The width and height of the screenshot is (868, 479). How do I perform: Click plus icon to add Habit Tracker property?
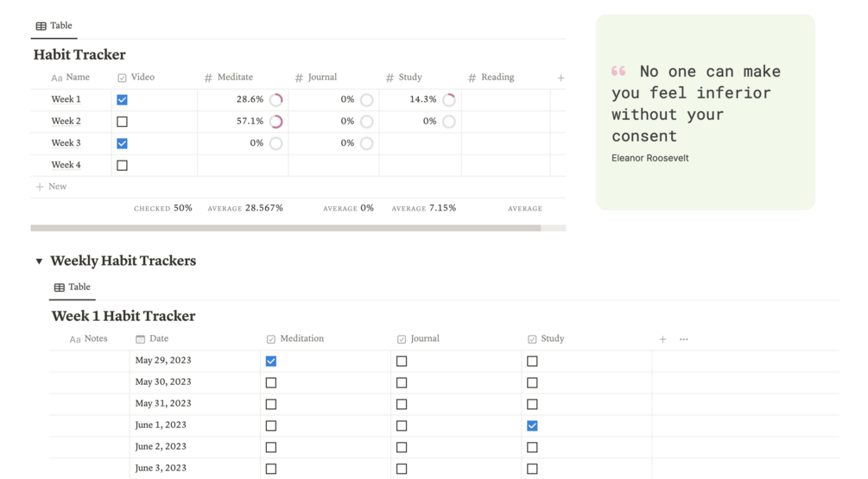tap(561, 78)
